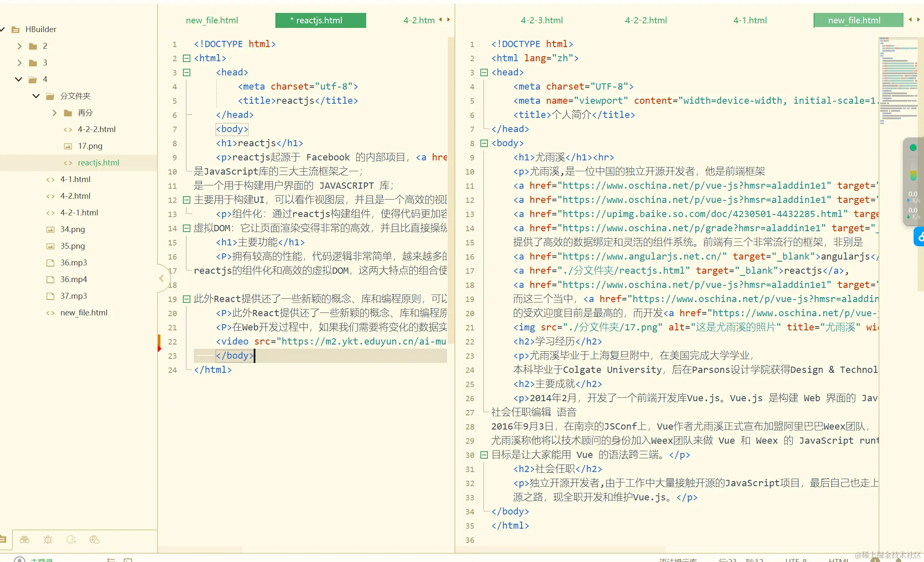The width and height of the screenshot is (924, 562).
Task: Click the project manager folder icon at bottom-left
Action: click(x=3, y=540)
